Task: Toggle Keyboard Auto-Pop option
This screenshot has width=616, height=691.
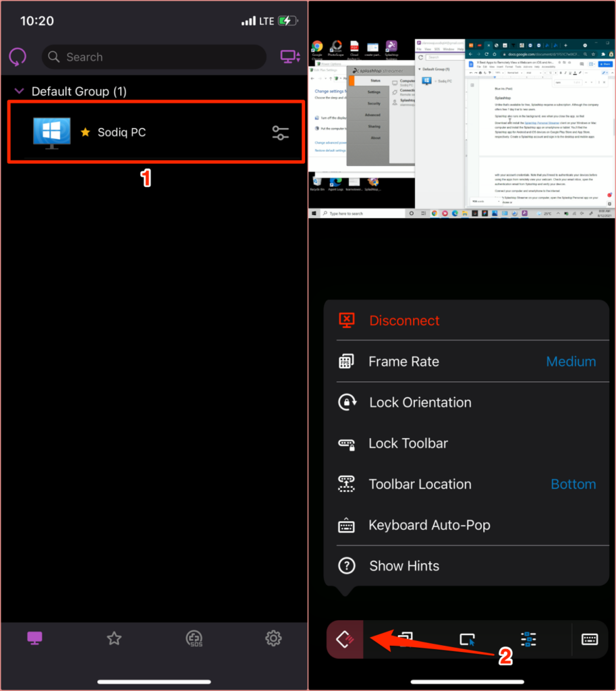Action: [x=429, y=525]
